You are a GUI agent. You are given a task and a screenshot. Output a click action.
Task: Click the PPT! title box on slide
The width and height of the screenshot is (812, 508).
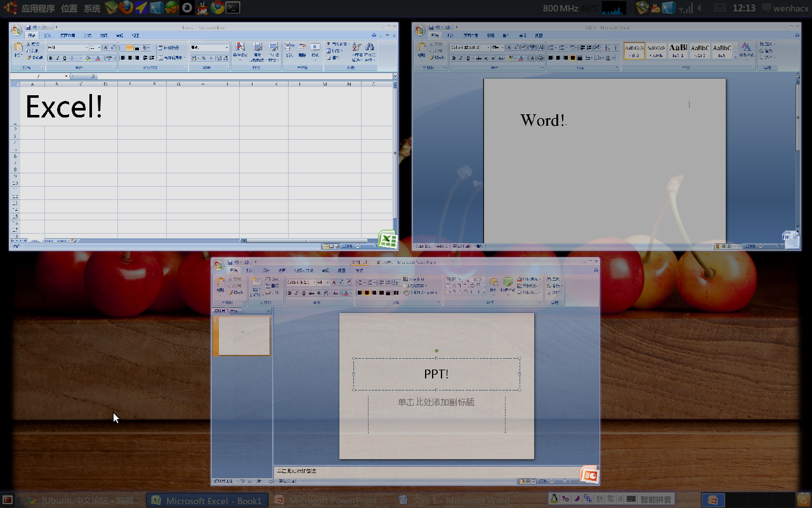[436, 374]
